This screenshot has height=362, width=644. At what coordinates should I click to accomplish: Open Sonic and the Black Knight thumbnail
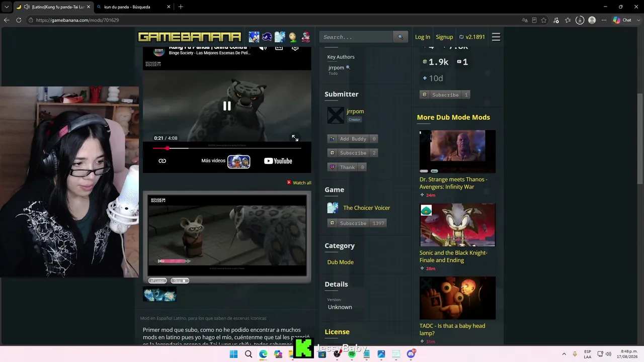click(457, 225)
